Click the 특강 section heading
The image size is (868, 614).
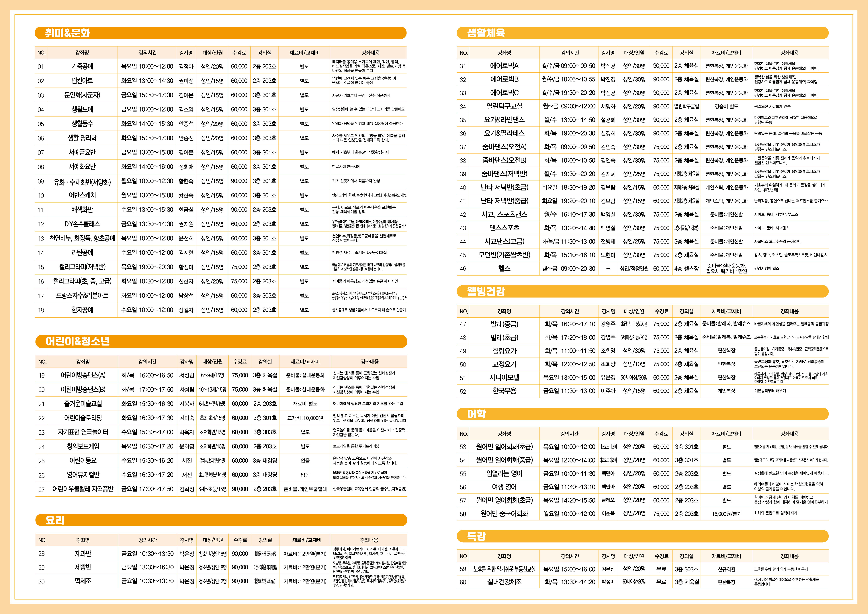coord(476,536)
